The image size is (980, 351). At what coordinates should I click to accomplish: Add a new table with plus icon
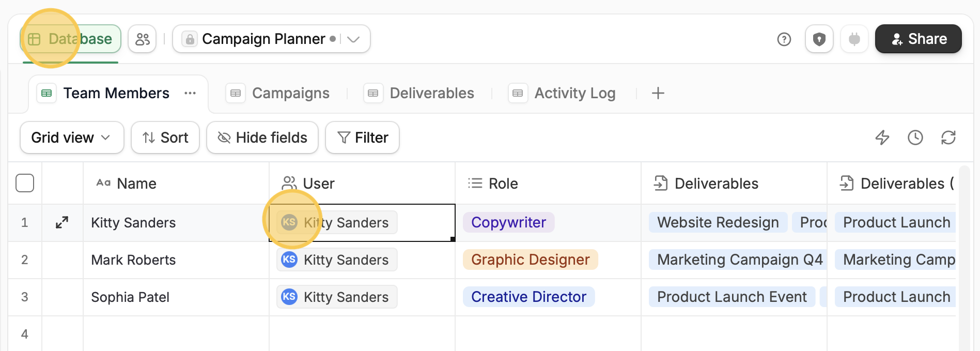[658, 93]
